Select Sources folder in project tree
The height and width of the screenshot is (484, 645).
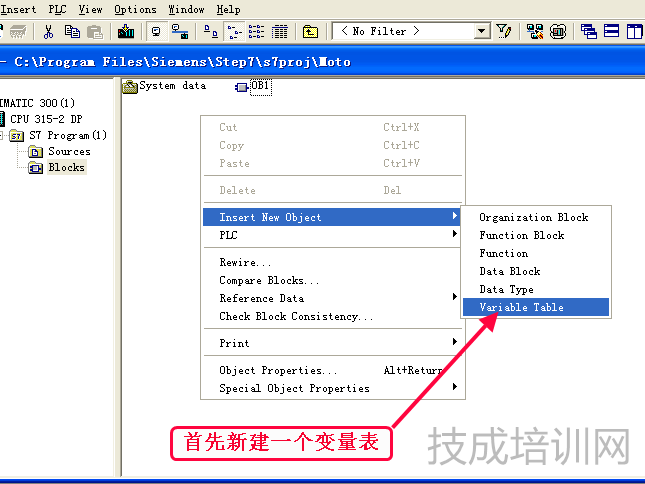69,151
